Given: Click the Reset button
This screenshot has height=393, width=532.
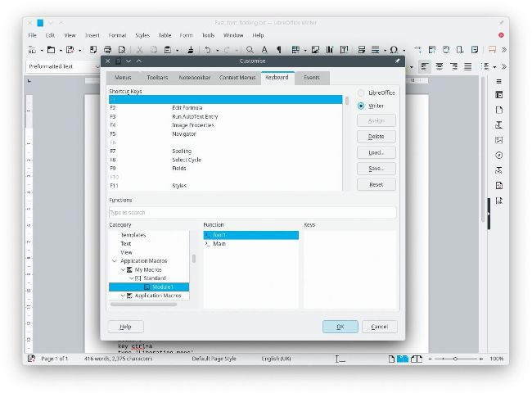Looking at the screenshot, I should (376, 185).
